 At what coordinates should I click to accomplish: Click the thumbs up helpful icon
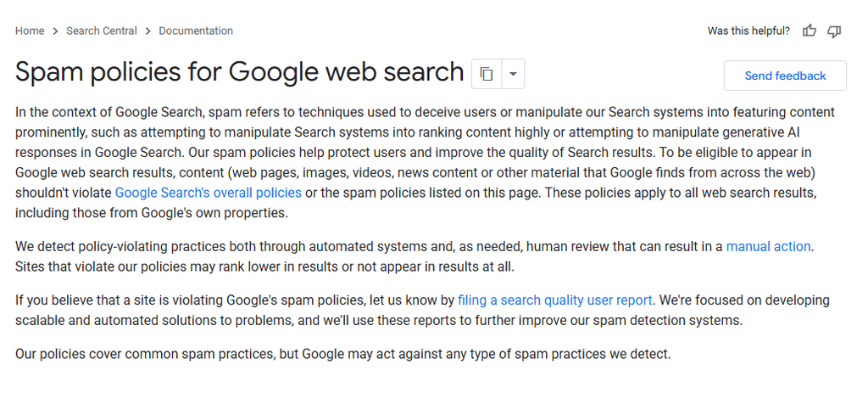(x=810, y=31)
